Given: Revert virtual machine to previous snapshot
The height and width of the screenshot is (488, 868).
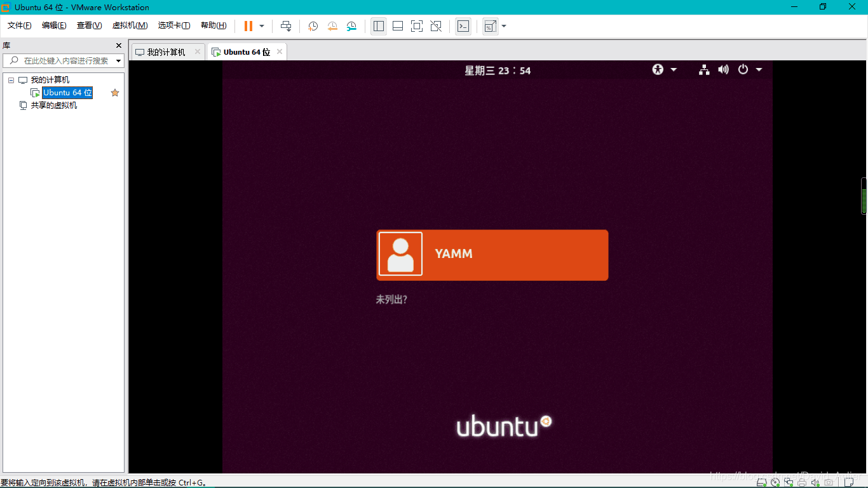Looking at the screenshot, I should click(x=332, y=26).
